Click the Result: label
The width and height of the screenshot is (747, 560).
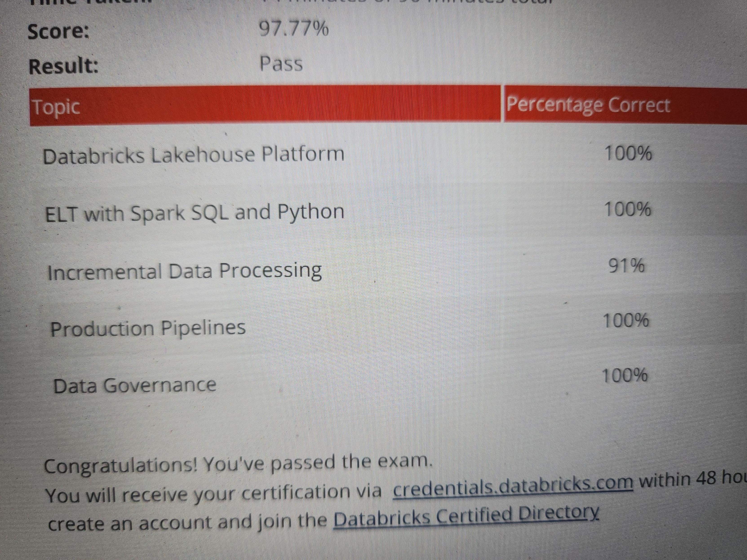pos(64,66)
